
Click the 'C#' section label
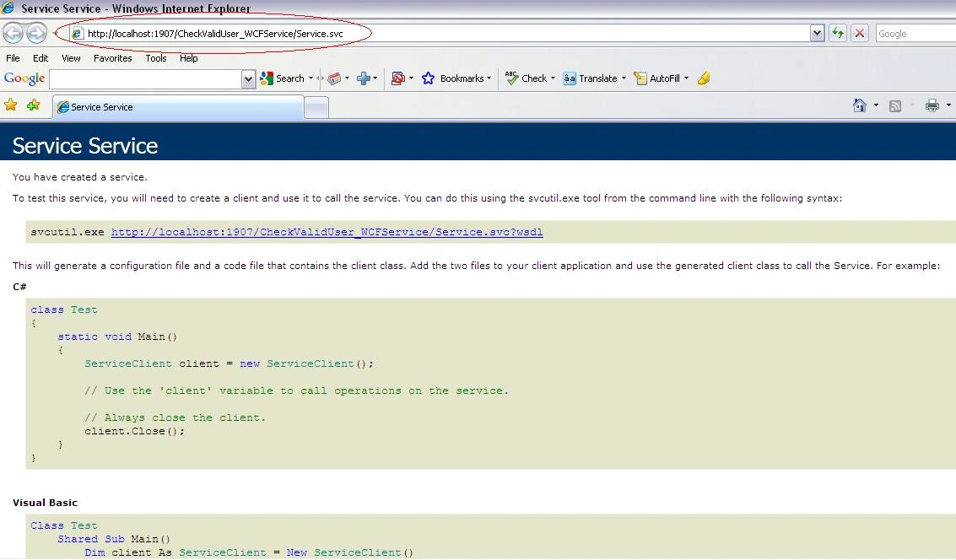click(19, 287)
